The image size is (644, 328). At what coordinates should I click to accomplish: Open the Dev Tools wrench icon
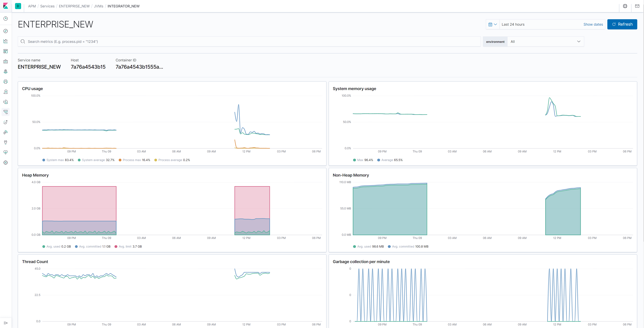pyautogui.click(x=6, y=142)
